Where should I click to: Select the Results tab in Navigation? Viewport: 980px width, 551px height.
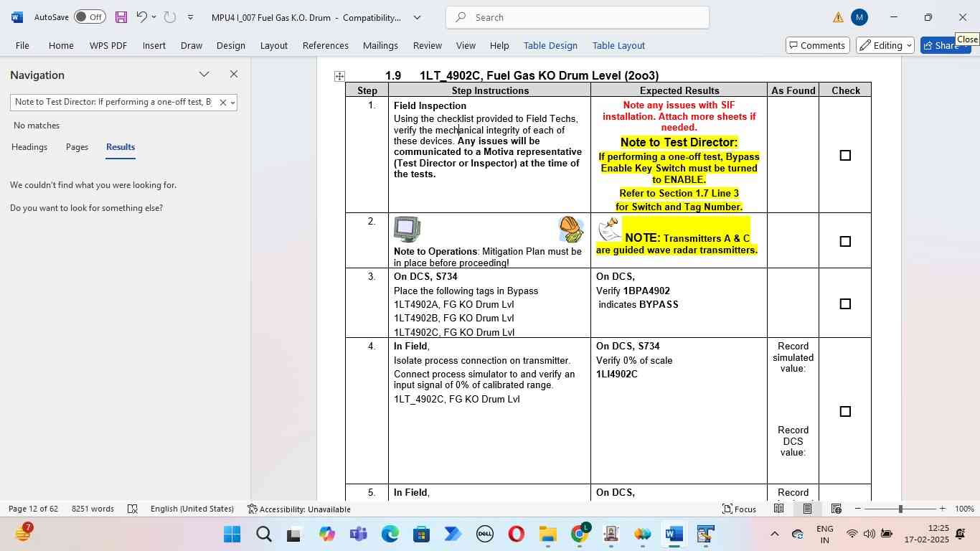121,147
